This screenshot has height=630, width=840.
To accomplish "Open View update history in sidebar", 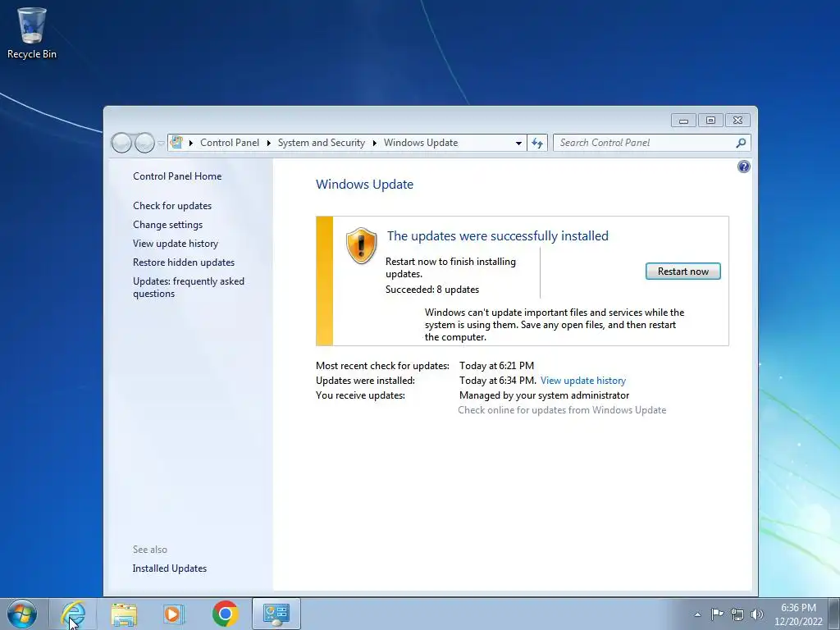I will point(176,243).
